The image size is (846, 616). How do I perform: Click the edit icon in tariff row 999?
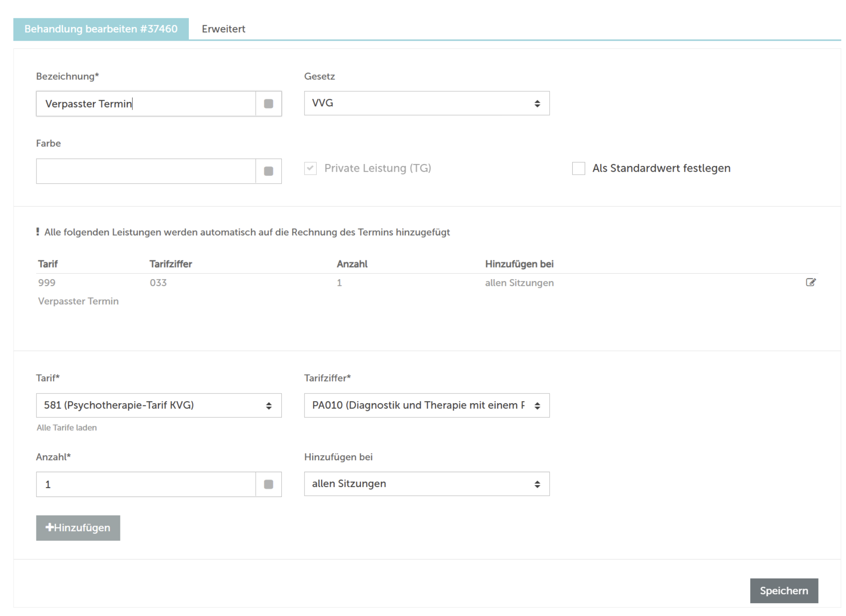click(810, 282)
